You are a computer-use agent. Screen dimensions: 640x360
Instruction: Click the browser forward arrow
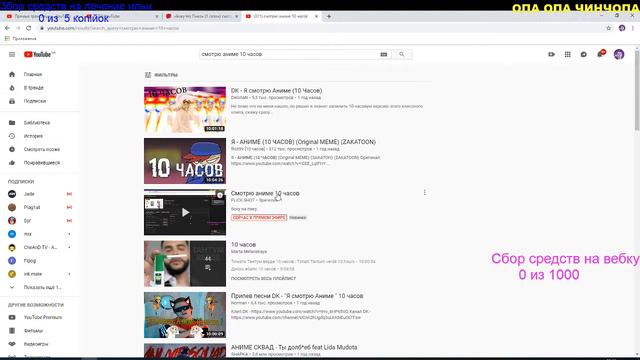tap(18, 28)
